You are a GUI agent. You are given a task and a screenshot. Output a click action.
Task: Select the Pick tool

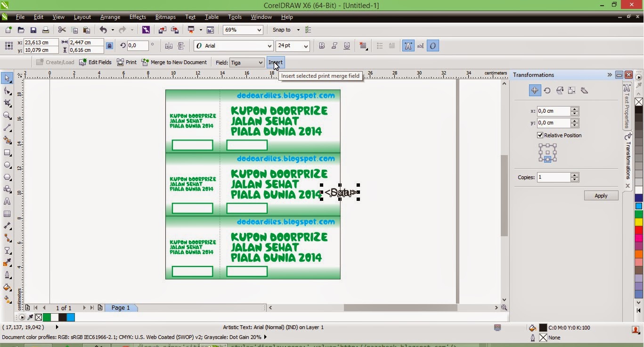pos(7,78)
